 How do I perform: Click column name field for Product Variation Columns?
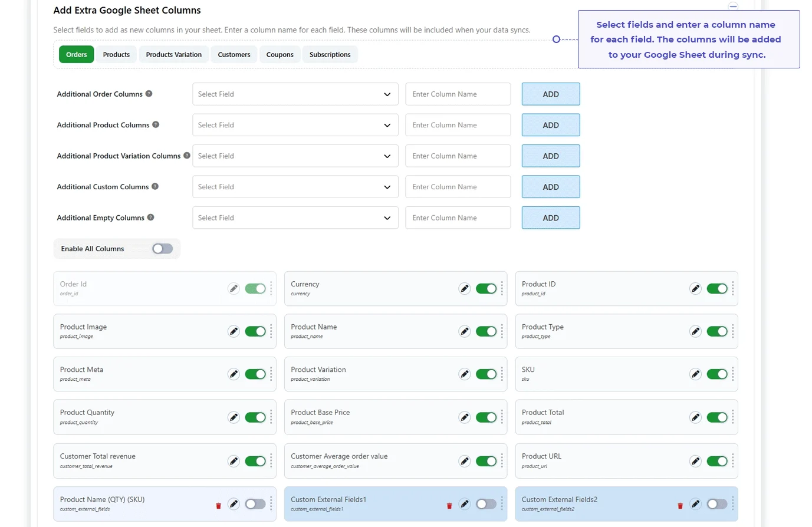[x=458, y=156]
